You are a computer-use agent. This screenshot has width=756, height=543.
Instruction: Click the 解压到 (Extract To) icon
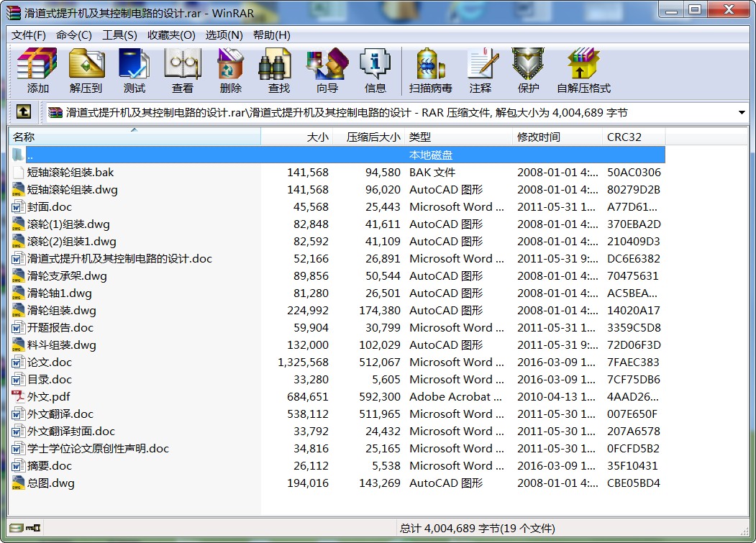click(86, 70)
